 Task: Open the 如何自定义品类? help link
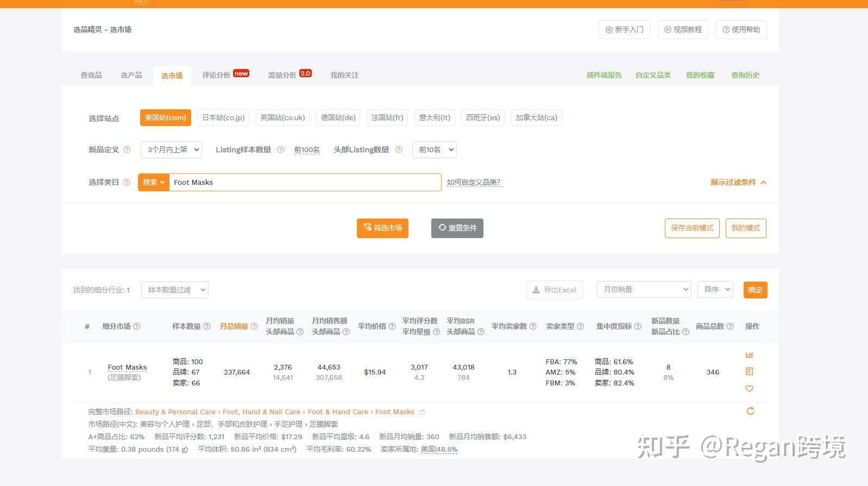click(474, 183)
